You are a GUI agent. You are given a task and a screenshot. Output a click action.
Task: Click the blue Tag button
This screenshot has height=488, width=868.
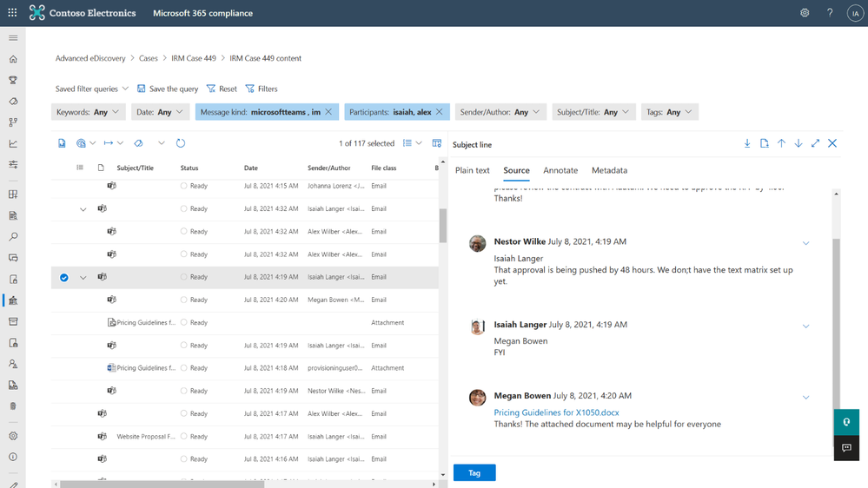point(474,472)
